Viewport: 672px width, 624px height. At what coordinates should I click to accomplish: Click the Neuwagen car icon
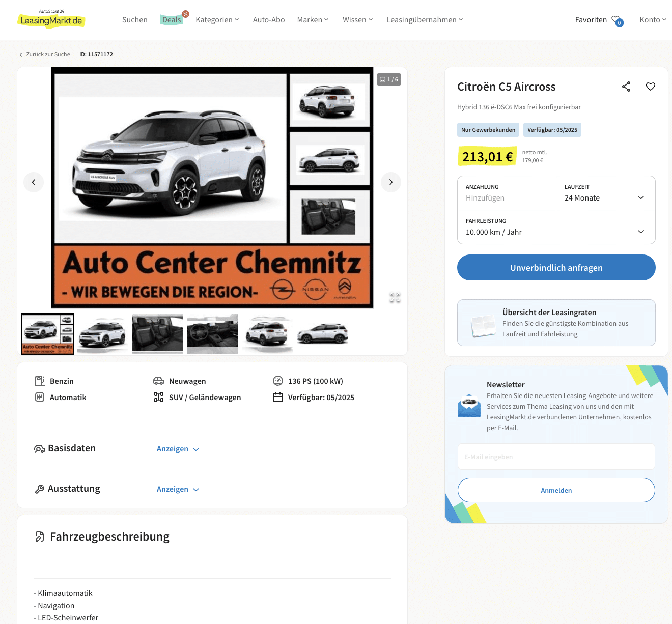click(x=159, y=381)
